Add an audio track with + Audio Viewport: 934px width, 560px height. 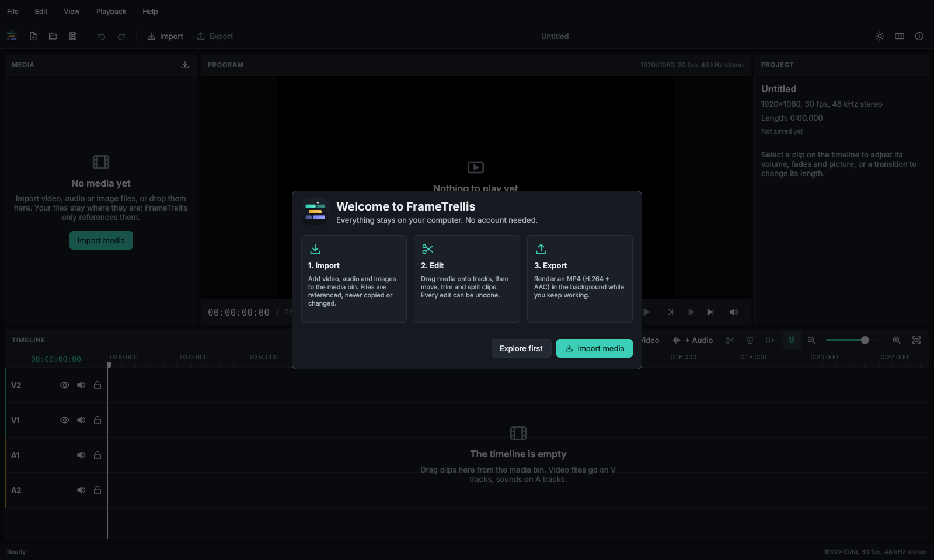(x=693, y=340)
